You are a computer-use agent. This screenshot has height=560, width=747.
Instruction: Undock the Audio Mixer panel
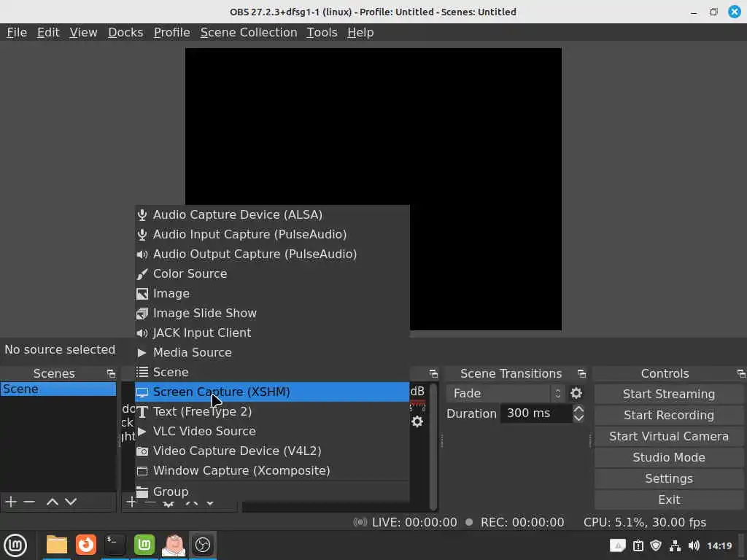click(x=433, y=374)
